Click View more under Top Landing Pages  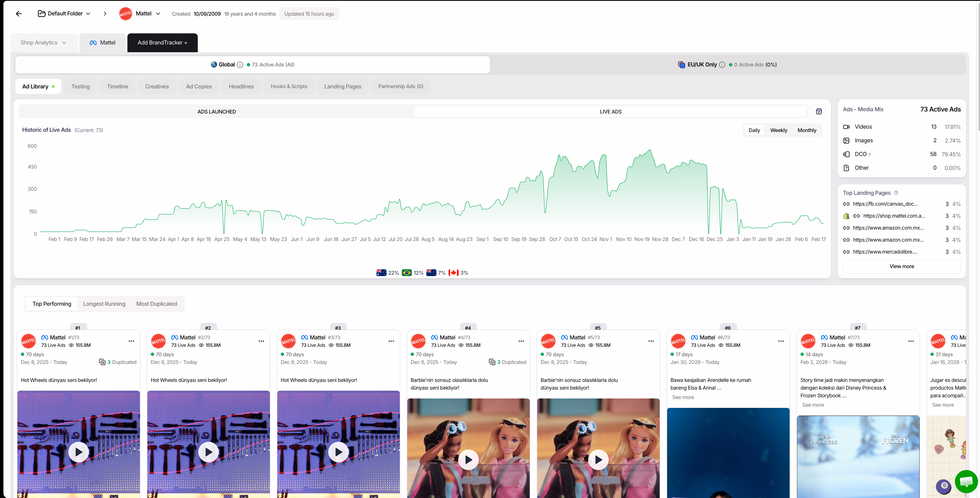coord(902,266)
